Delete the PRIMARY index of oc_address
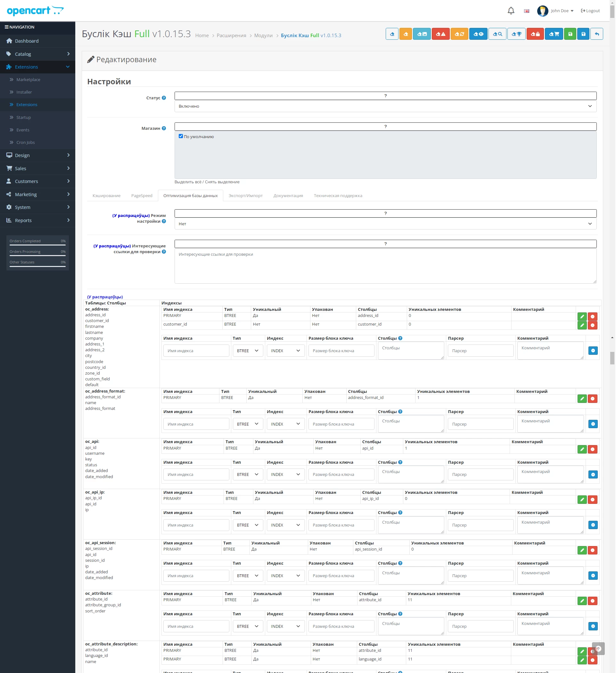This screenshot has width=616, height=673. (x=593, y=317)
